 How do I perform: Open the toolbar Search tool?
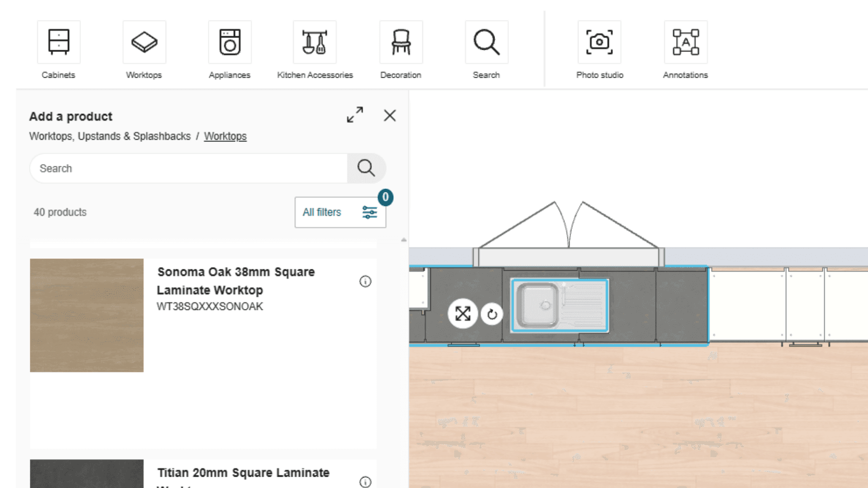click(486, 50)
